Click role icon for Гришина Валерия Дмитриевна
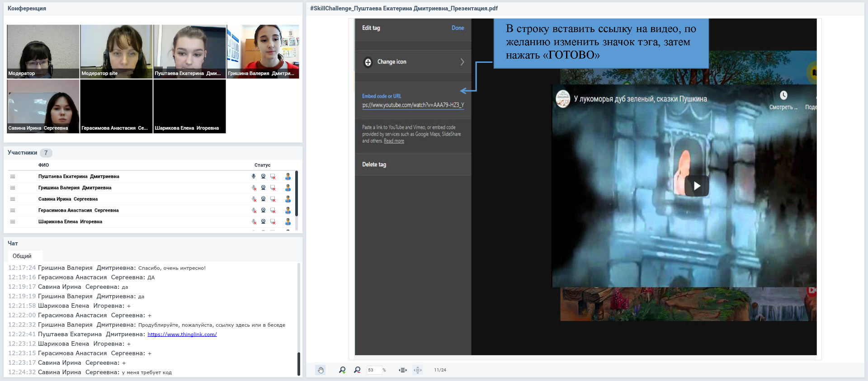Image resolution: width=868 pixels, height=381 pixels. coord(288,188)
